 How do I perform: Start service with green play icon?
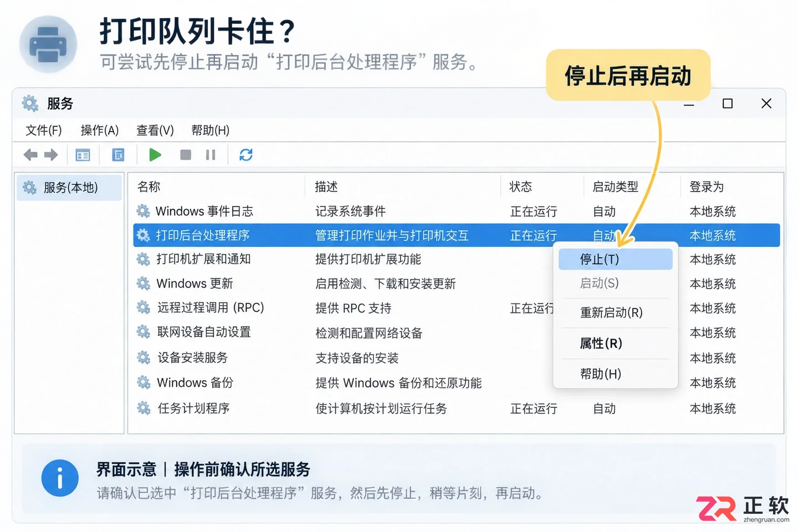[155, 155]
